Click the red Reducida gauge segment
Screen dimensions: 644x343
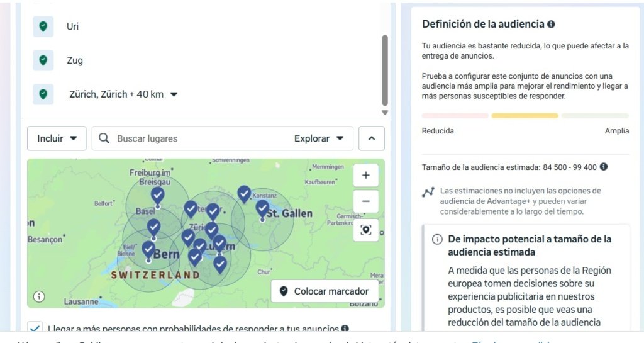pyautogui.click(x=455, y=116)
